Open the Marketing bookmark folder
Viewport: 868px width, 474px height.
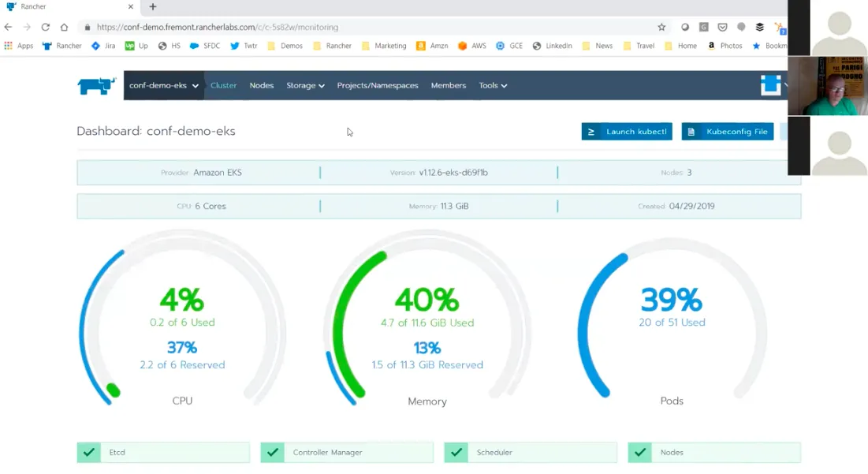pyautogui.click(x=384, y=46)
